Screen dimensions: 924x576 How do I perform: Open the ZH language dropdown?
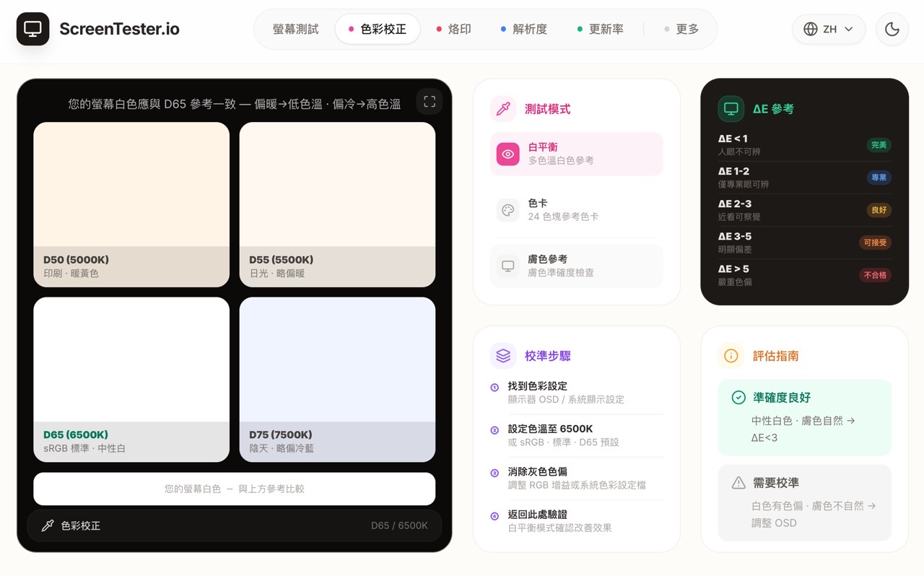coord(829,29)
